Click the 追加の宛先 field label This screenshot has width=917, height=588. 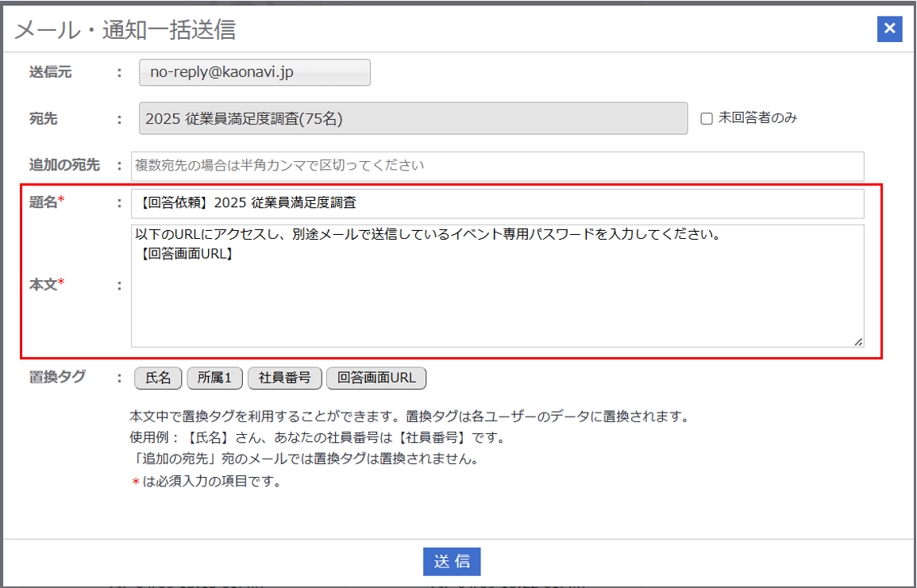(x=64, y=165)
